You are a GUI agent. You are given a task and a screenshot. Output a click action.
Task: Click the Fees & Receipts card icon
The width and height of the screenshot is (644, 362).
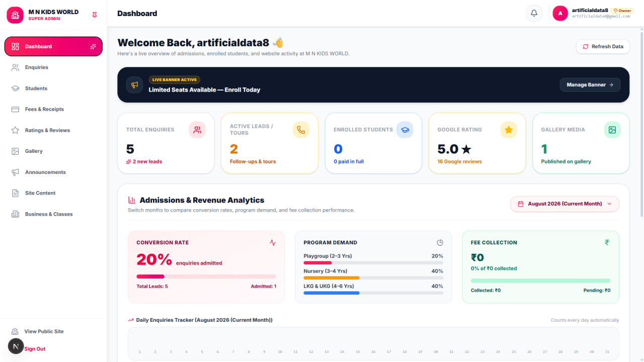15,109
